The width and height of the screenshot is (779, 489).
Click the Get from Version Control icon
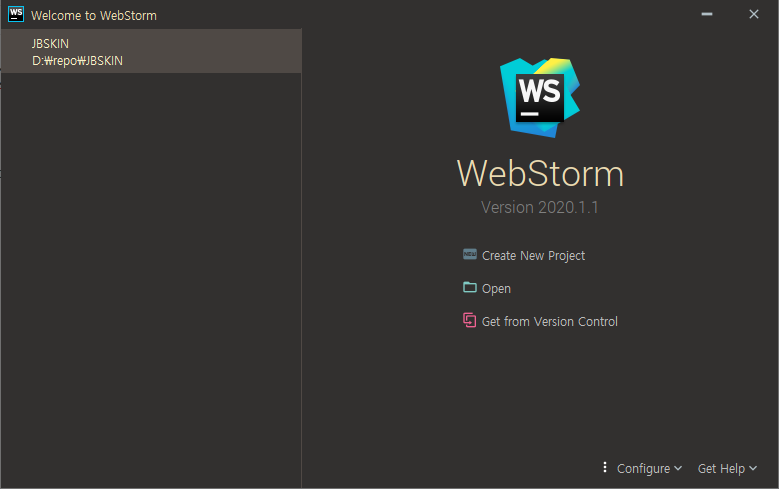(x=469, y=320)
